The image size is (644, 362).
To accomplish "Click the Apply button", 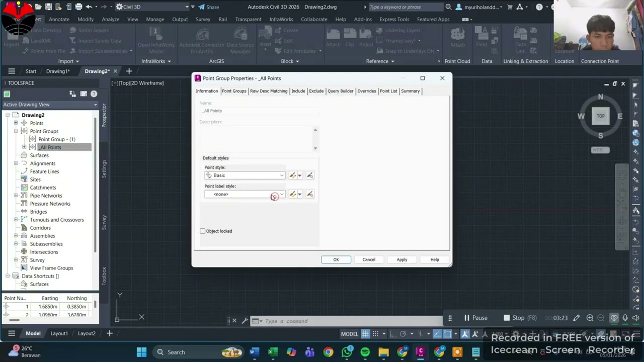I will (402, 260).
